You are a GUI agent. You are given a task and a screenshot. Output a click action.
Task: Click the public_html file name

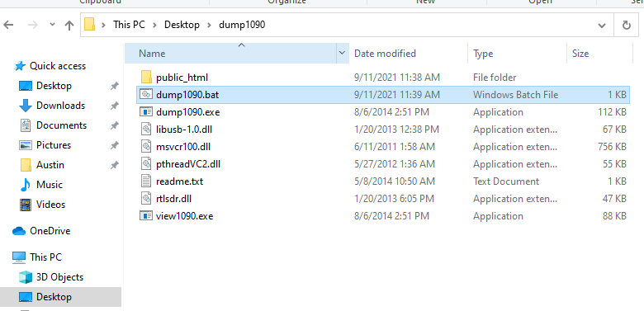point(182,78)
